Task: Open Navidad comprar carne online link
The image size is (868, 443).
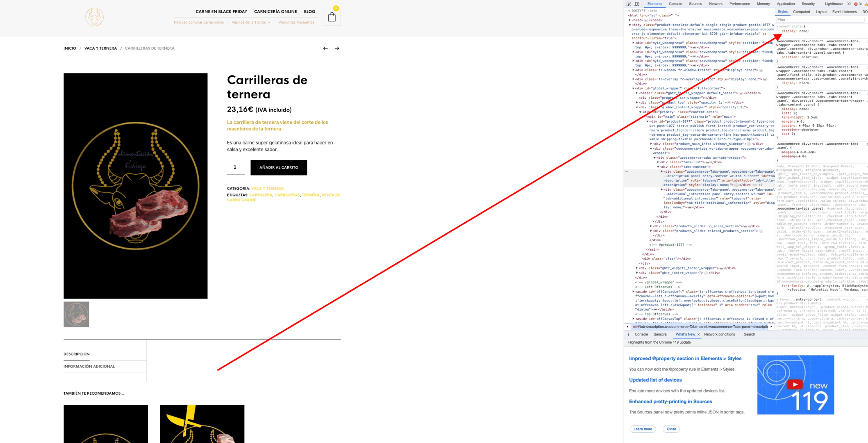Action: pos(199,22)
